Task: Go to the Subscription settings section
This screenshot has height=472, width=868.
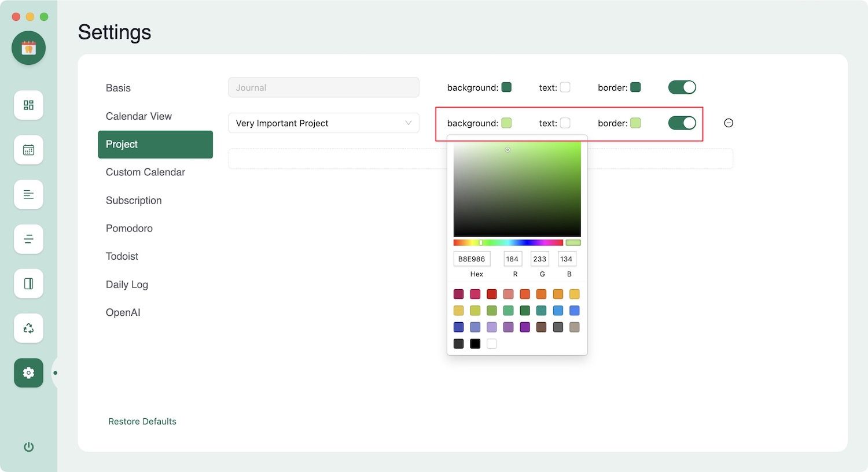Action: pos(134,200)
